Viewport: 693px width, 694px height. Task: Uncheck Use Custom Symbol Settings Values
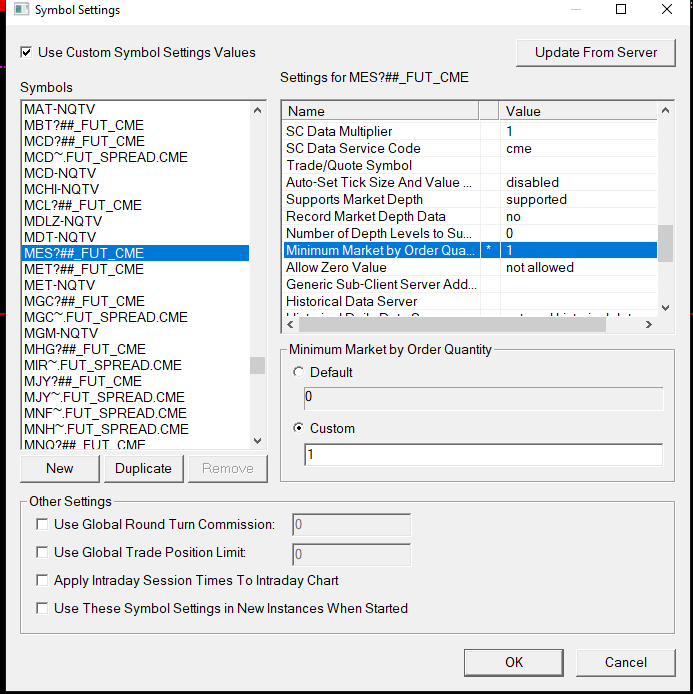point(26,52)
